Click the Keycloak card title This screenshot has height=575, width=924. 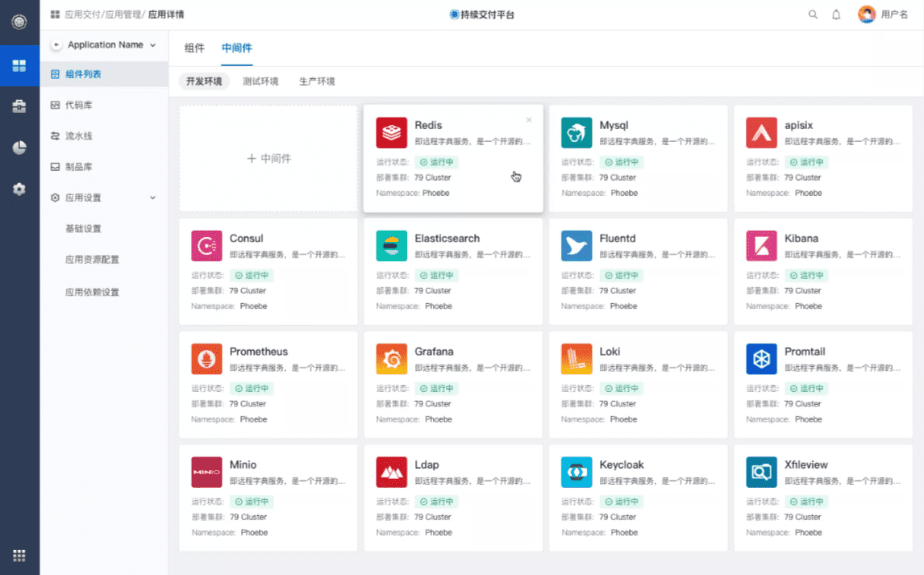[x=622, y=465]
